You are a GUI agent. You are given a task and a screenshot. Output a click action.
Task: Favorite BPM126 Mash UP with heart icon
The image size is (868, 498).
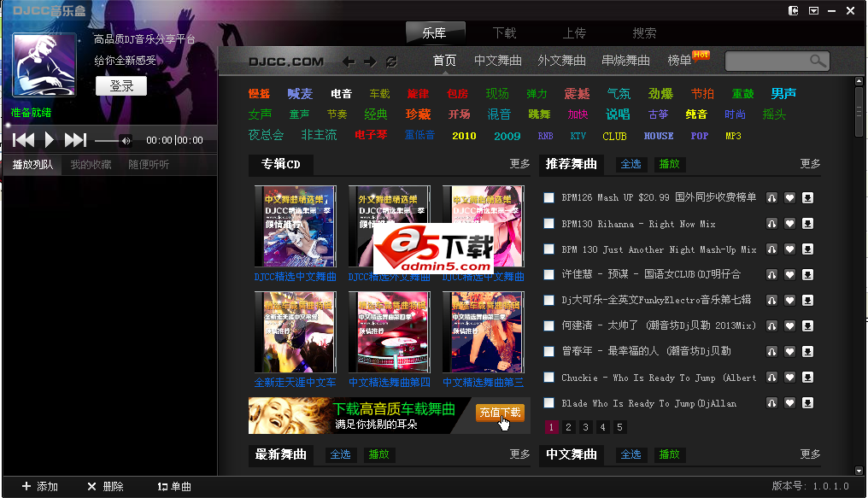coord(790,197)
